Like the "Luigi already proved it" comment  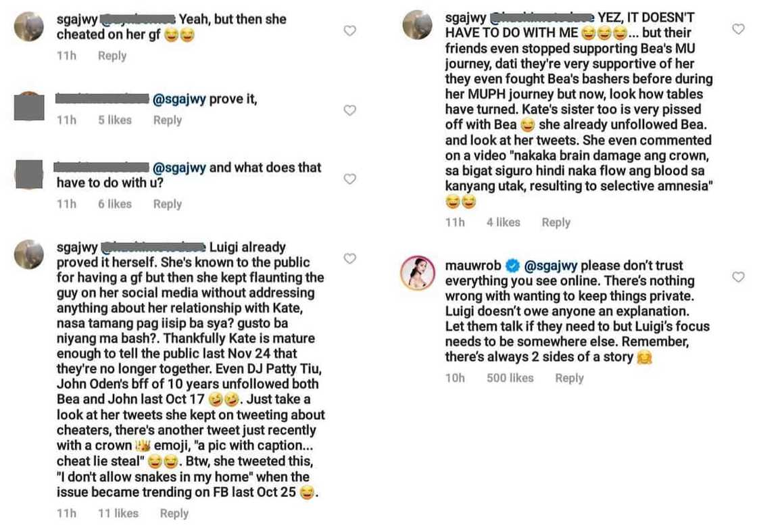pos(349,258)
